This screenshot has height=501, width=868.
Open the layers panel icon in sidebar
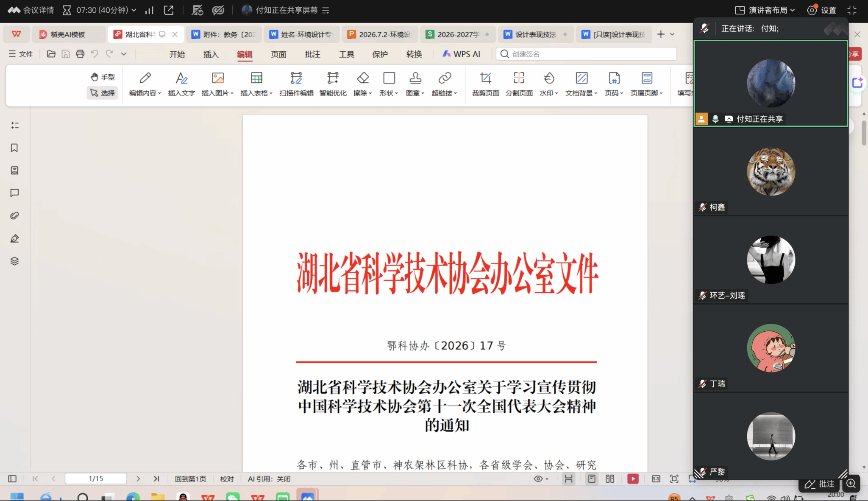(14, 261)
